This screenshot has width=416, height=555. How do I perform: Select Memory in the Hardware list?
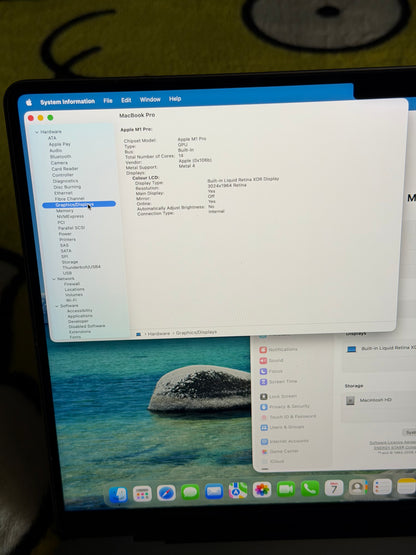point(65,211)
